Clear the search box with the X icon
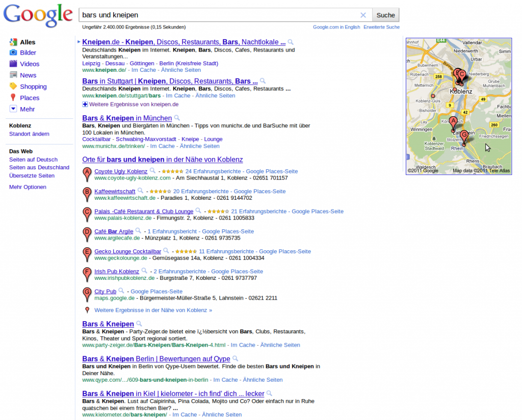This screenshot has height=420, width=522. [x=363, y=15]
